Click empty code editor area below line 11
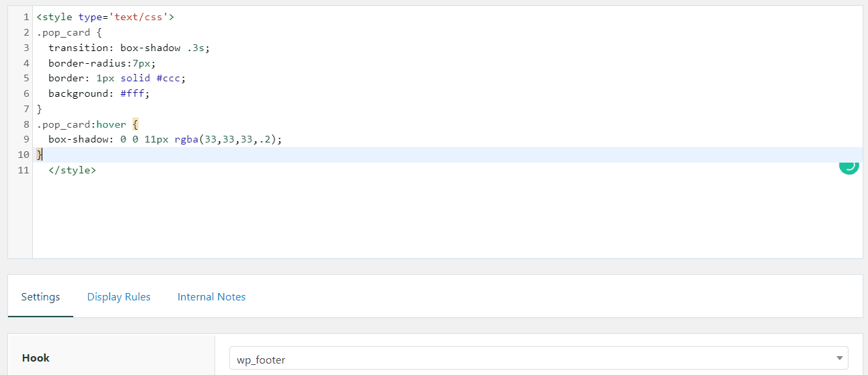The width and height of the screenshot is (868, 375). coord(447,218)
